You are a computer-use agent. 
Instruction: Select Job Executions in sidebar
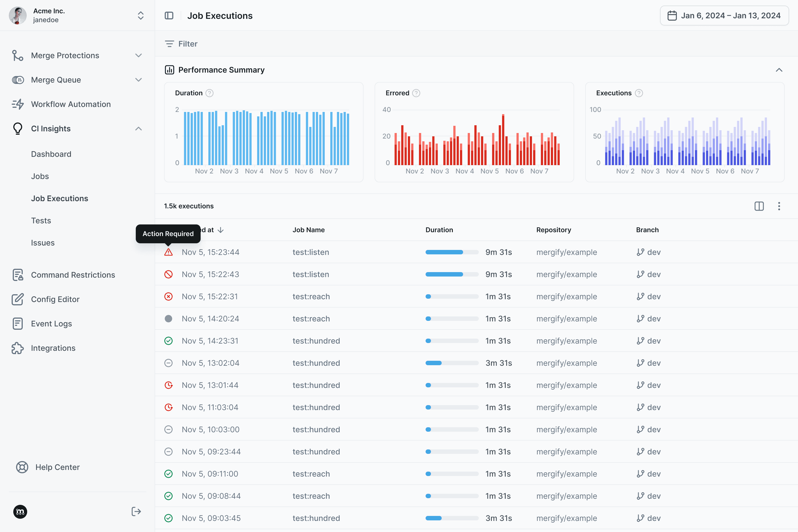coord(59,198)
